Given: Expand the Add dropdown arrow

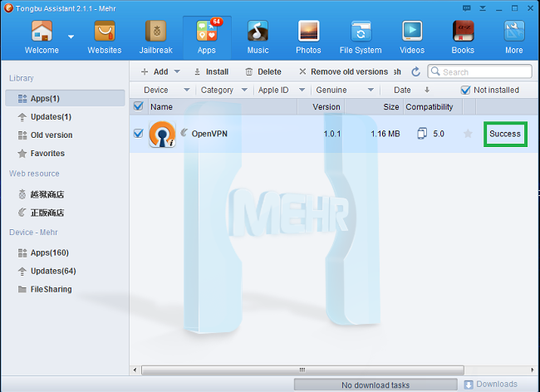Looking at the screenshot, I should (177, 71).
